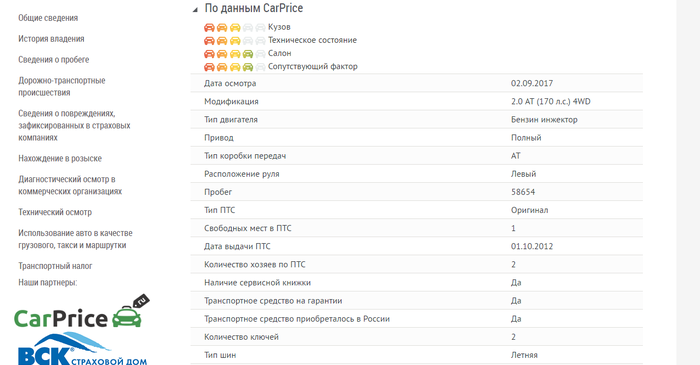Click the first red car icon in Кузов rating
700x365 pixels.
pyautogui.click(x=209, y=28)
